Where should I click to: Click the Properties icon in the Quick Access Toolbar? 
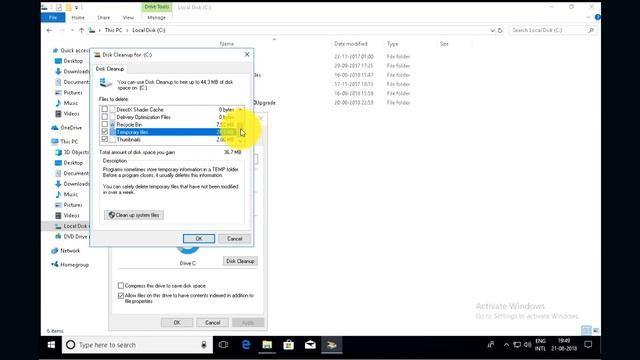click(59, 7)
